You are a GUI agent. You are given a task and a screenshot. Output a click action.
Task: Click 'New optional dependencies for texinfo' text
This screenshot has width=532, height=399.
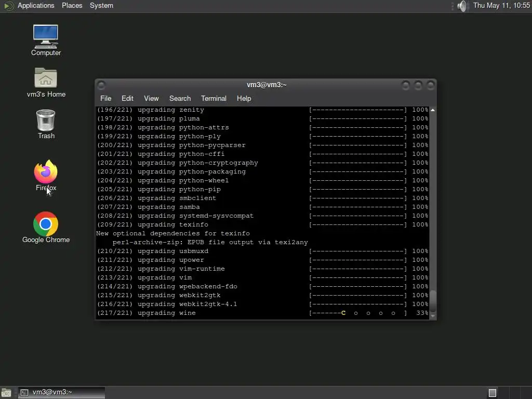[x=173, y=233]
